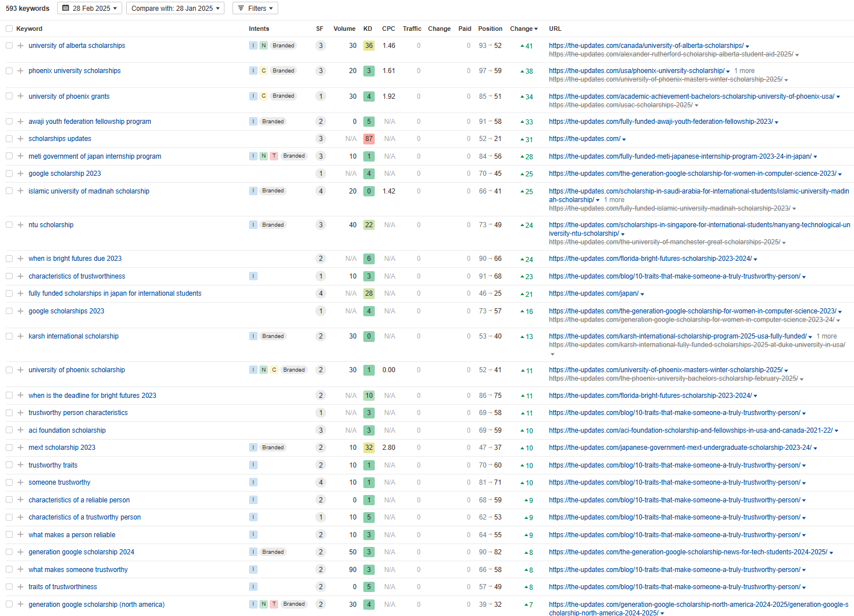Click the calendar icon in the date selector

tap(66, 9)
